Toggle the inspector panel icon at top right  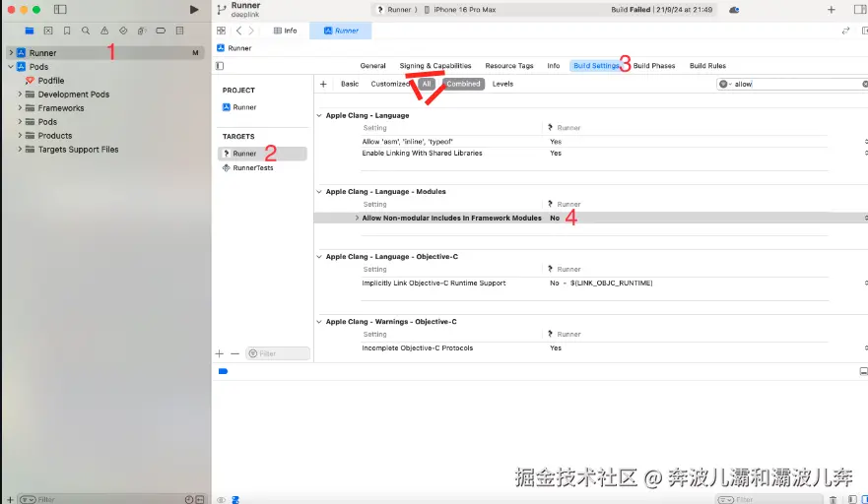[861, 10]
